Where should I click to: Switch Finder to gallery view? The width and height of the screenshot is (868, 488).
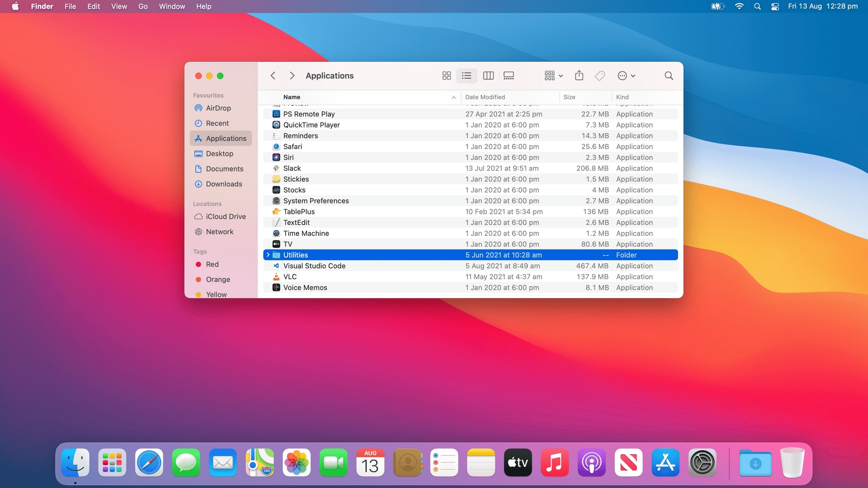[x=509, y=76]
